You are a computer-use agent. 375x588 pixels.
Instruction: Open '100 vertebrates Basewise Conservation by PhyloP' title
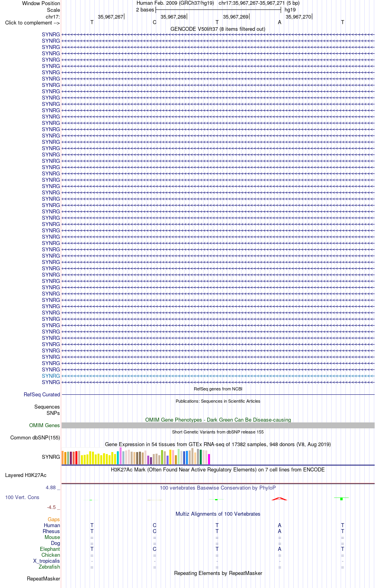[218, 488]
